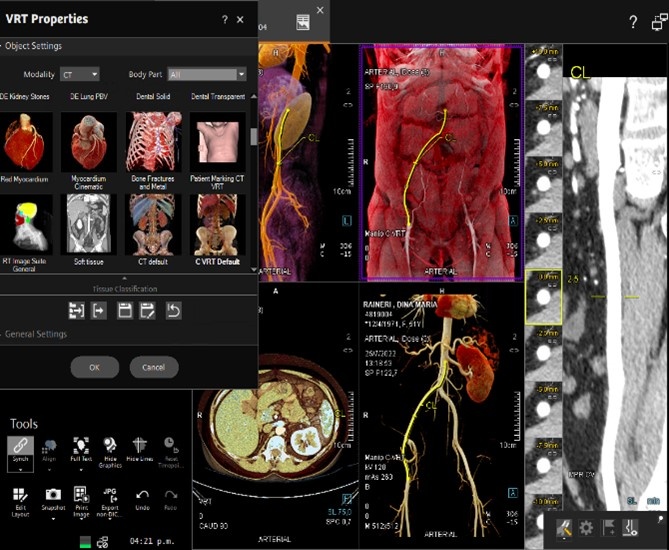
Task: Click the preset list scroll-up arrow
Action: click(x=254, y=96)
